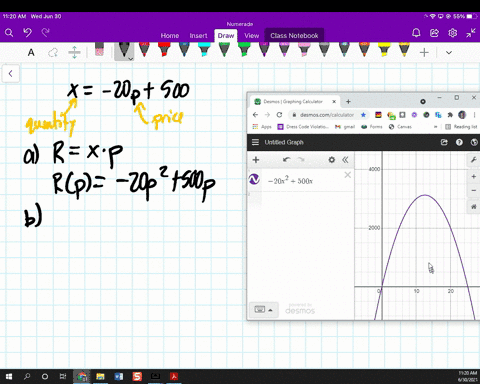The height and width of the screenshot is (384, 480).
Task: Collapse the Desmos expression list
Action: tap(345, 160)
